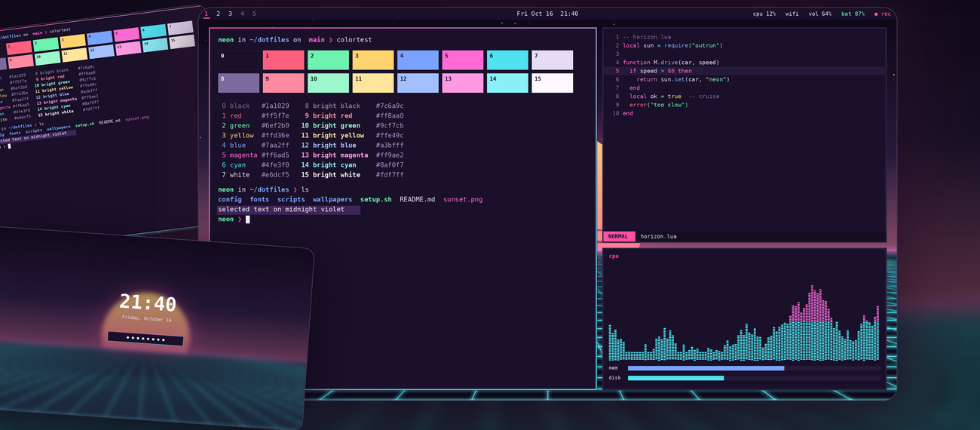980x430 pixels.
Task: Click the Fri Oct 16 21:40 clock
Action: [x=548, y=14]
